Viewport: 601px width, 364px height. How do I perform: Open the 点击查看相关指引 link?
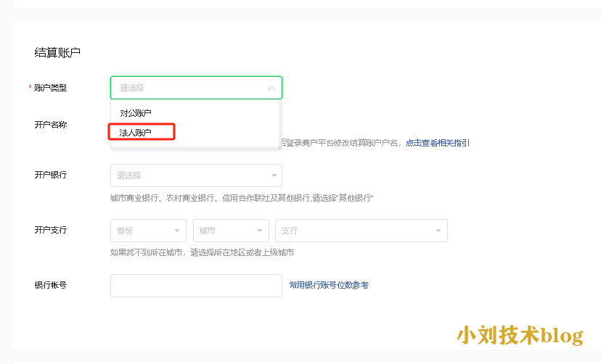pyautogui.click(x=437, y=143)
